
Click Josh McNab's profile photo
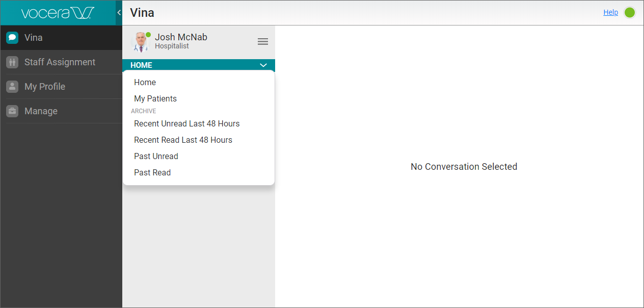pos(140,42)
